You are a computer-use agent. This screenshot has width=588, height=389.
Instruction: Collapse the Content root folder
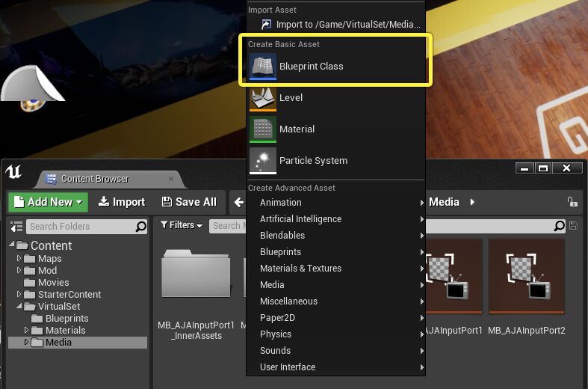pos(12,245)
